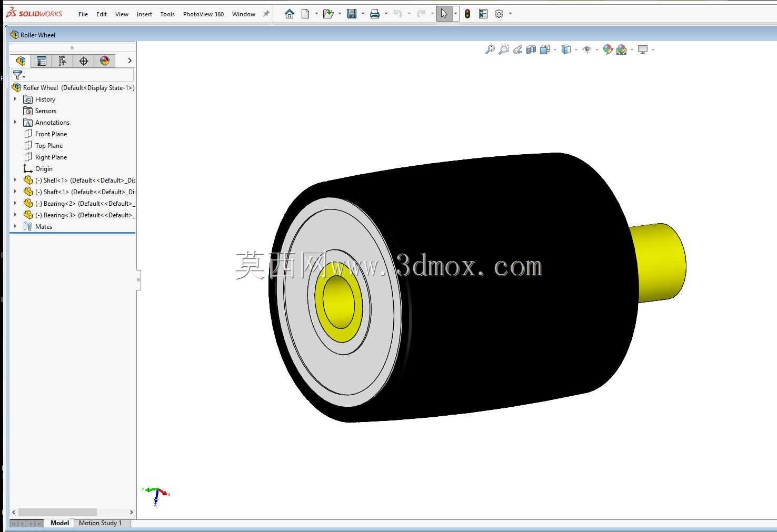777x532 pixels.
Task: Switch to DisplayManager color ball tab
Action: point(105,61)
